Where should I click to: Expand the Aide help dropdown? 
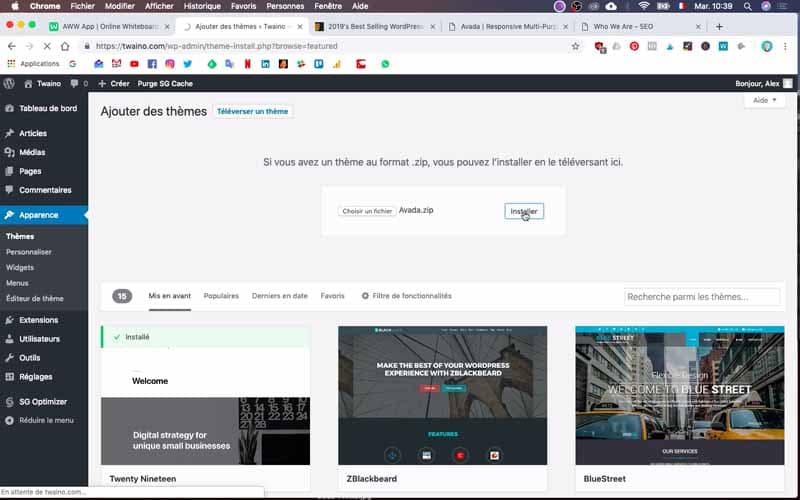click(764, 100)
